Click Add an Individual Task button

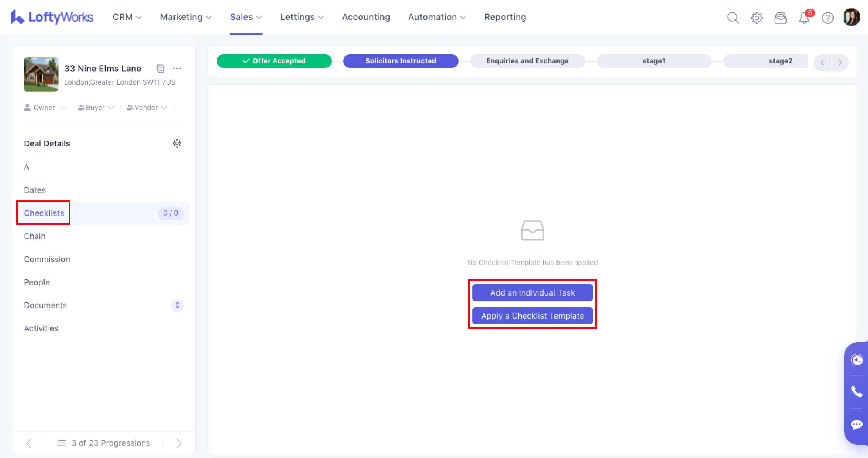point(532,292)
